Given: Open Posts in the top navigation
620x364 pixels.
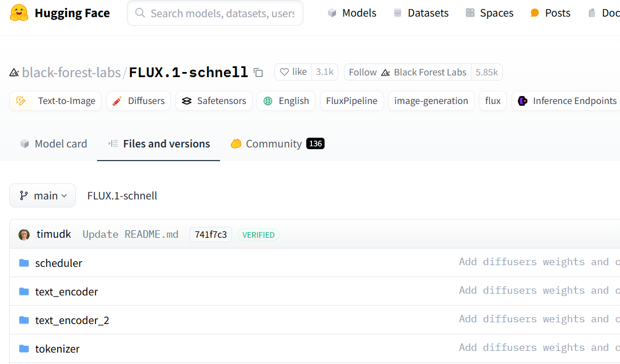Looking at the screenshot, I should pos(550,13).
